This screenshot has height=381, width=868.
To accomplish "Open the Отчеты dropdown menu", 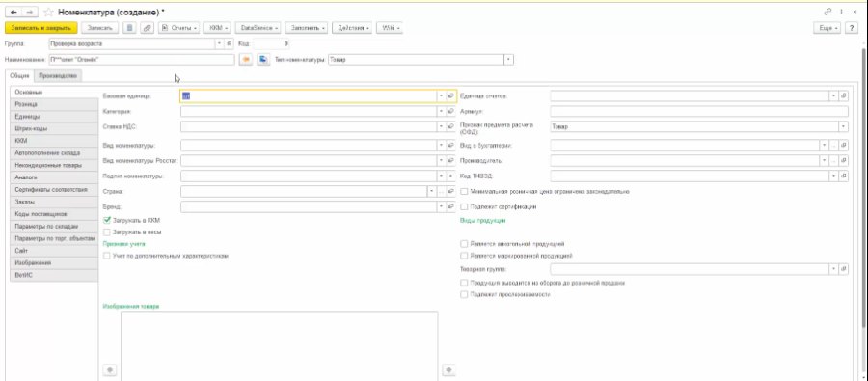I will 178,28.
